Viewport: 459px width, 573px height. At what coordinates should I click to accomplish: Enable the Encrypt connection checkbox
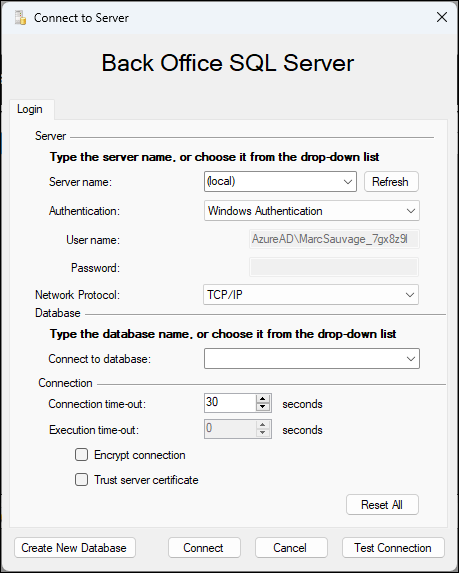coord(81,455)
